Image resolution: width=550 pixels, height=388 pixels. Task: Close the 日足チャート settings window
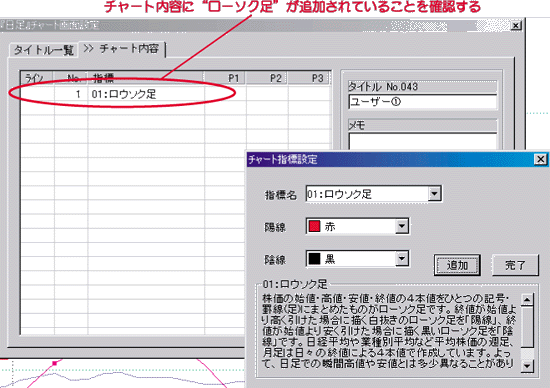point(516,26)
